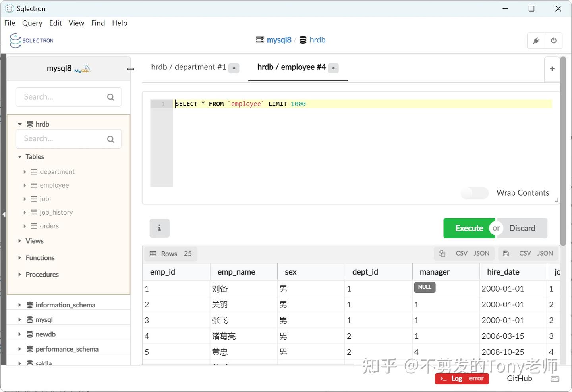Screen dimensions: 572x392
Task: Copy results to clipboard as CSV
Action: pos(462,253)
